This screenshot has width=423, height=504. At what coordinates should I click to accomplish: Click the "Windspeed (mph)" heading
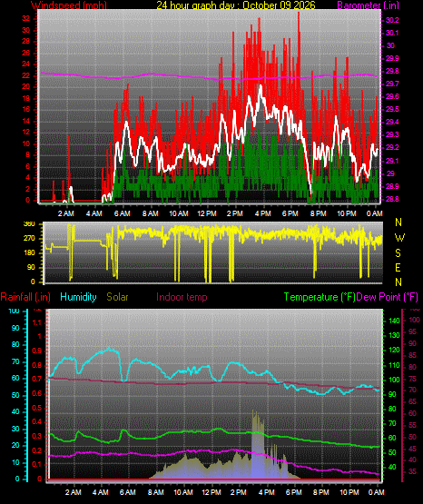[x=69, y=5]
